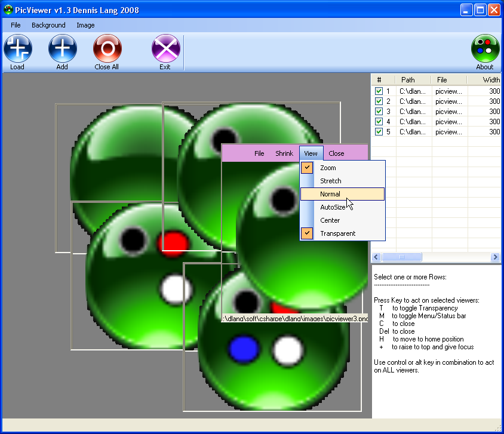Uncheck the checkbox for row 1
504x434 pixels.
coord(379,91)
